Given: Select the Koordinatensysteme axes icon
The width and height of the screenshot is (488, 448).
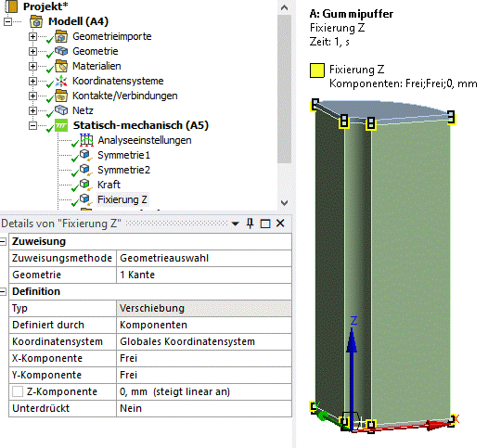Looking at the screenshot, I should [x=61, y=81].
